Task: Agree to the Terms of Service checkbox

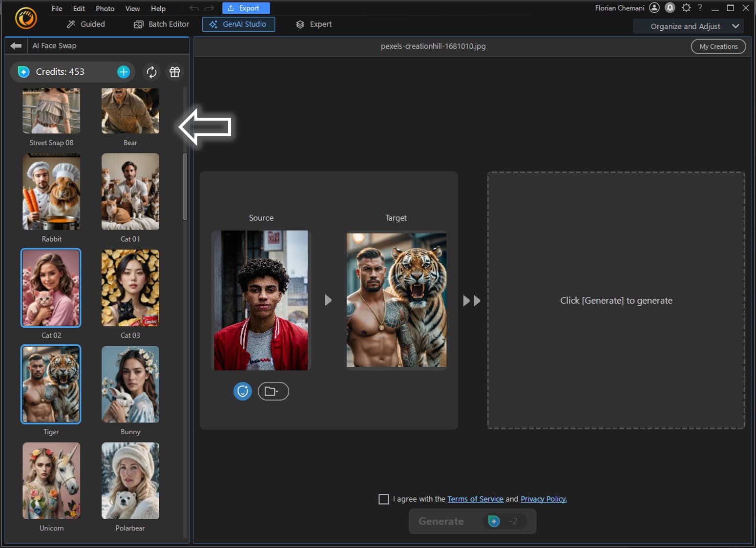Action: (x=383, y=499)
